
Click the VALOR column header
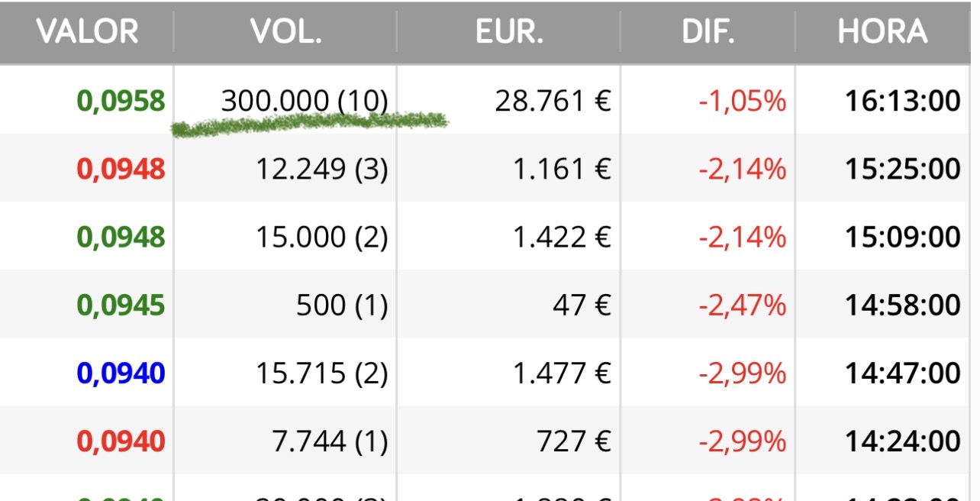click(87, 32)
